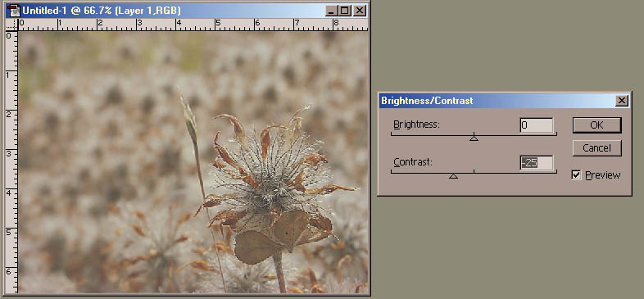Minimize the Untitled-1 document window
The image size is (644, 299).
(332, 11)
